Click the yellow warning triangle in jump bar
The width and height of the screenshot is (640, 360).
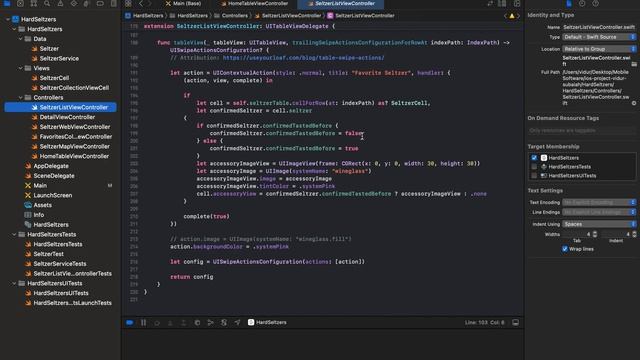[x=511, y=16]
